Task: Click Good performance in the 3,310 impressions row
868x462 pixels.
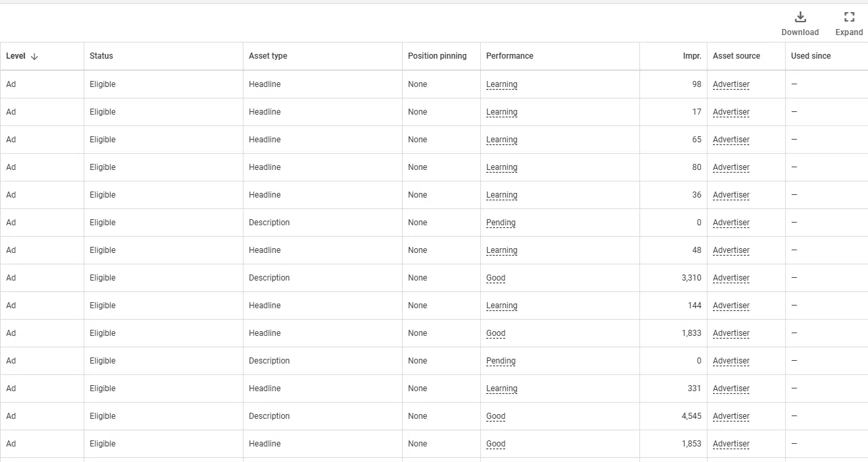Action: pos(496,278)
